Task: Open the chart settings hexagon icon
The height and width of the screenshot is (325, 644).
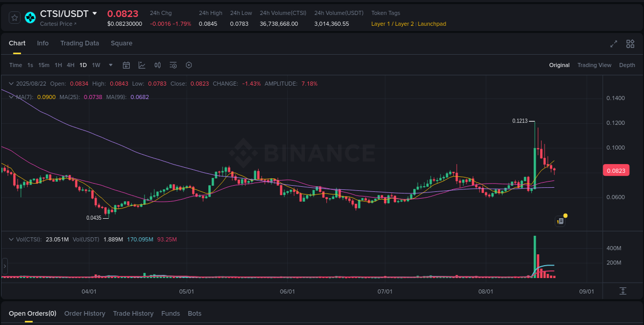Action: click(189, 65)
